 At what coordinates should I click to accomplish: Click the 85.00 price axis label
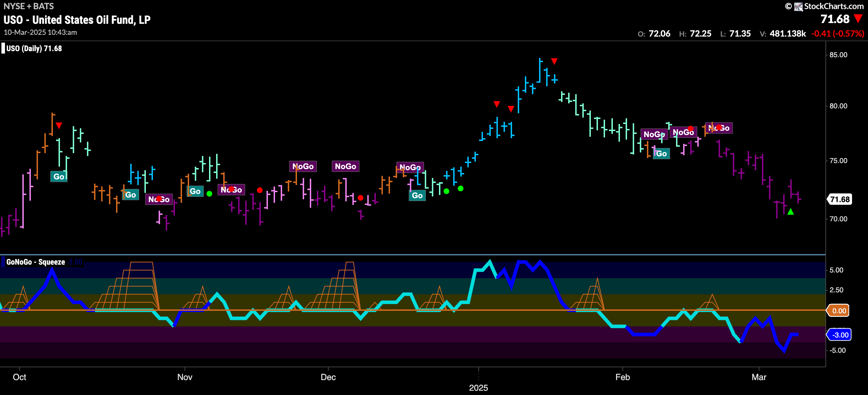coord(838,55)
